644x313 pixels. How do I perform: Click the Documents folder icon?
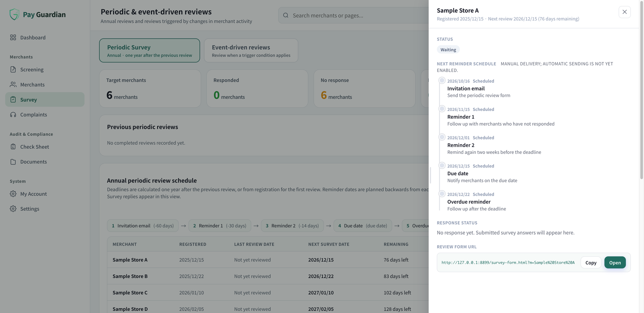13,162
